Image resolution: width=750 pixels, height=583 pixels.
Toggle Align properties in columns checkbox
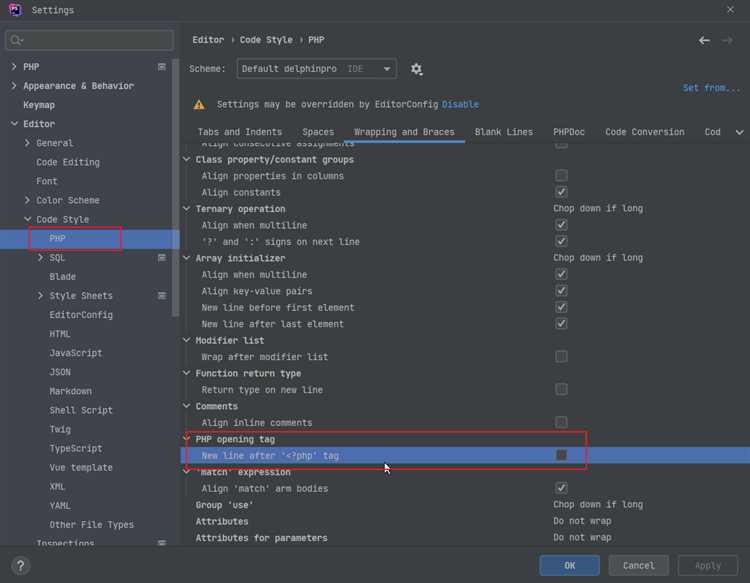tap(561, 176)
